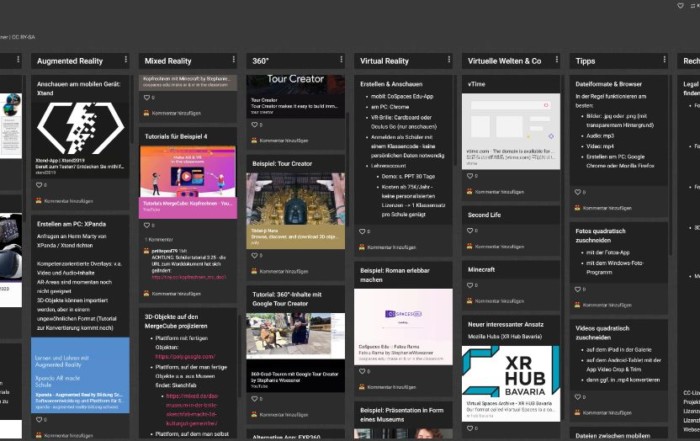The height and width of the screenshot is (441, 700).
Task: Click the board like heart icon at top right
Action: [x=681, y=6]
